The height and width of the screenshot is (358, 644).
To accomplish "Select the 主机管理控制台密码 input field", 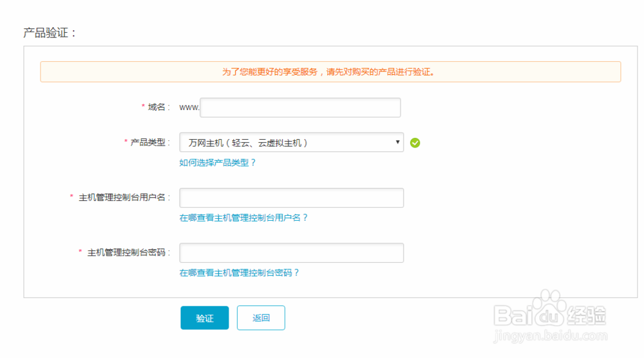I will pos(291,252).
